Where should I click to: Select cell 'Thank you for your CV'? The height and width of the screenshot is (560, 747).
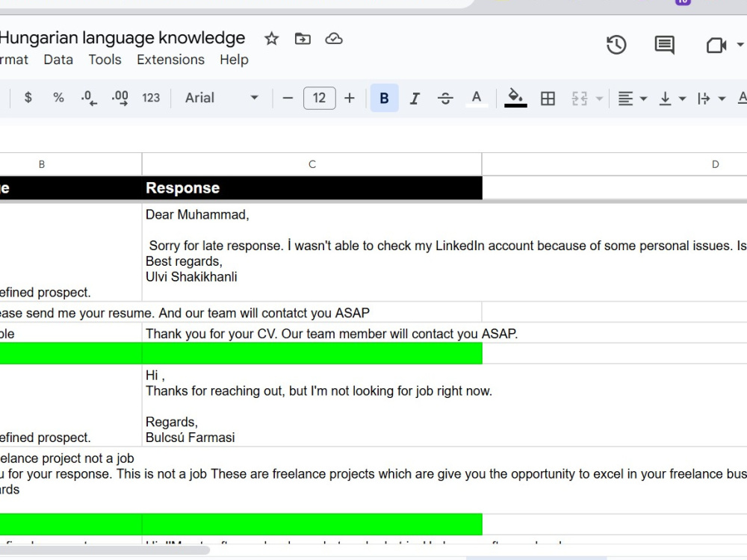[312, 333]
